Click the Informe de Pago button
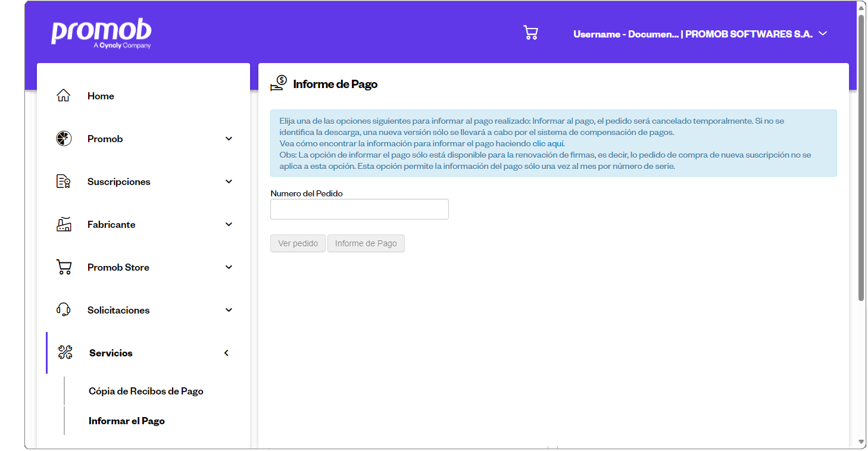The width and height of the screenshot is (868, 451). pyautogui.click(x=366, y=243)
